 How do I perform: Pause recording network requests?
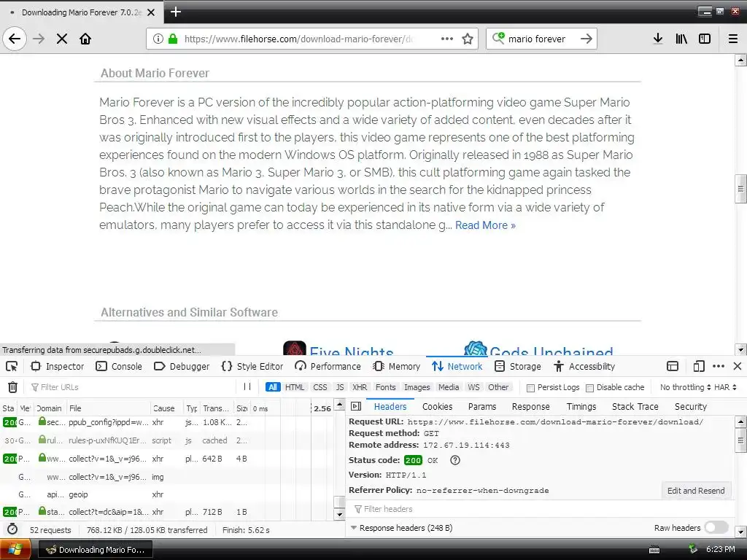tap(247, 386)
